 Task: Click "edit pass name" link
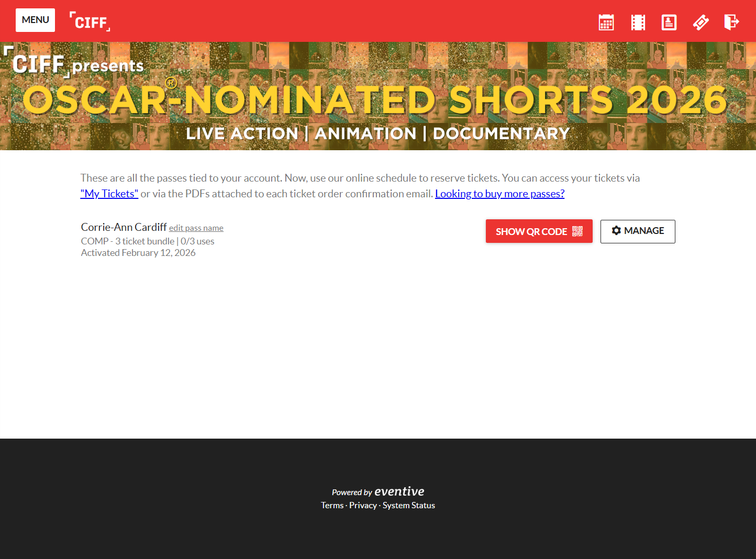[x=196, y=228]
